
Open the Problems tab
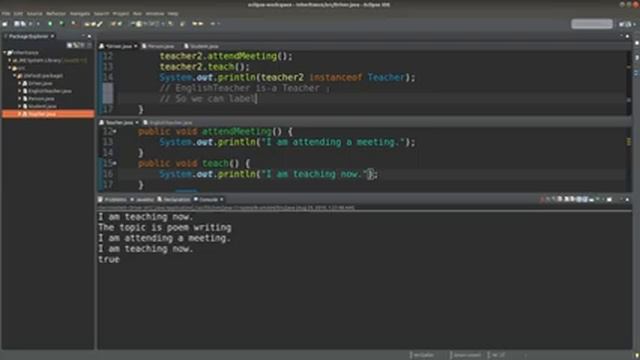(x=113, y=200)
